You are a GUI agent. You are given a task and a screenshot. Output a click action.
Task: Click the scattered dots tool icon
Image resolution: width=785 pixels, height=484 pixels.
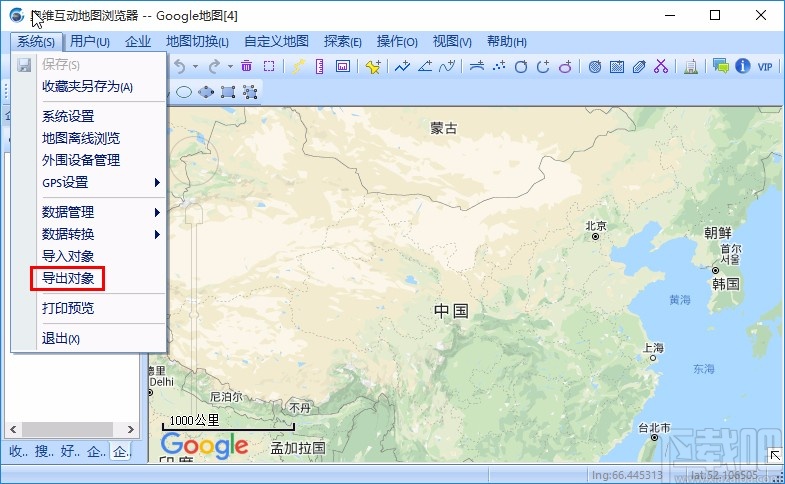click(499, 66)
